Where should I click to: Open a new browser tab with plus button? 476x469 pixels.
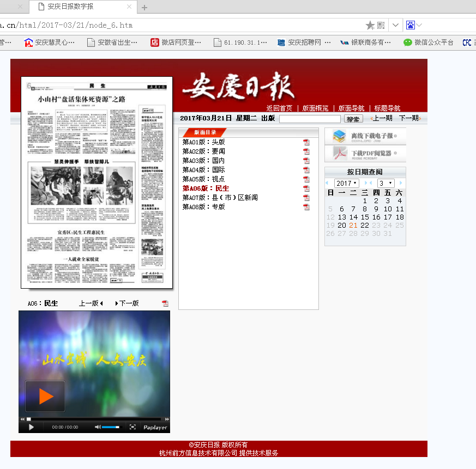tap(144, 7)
